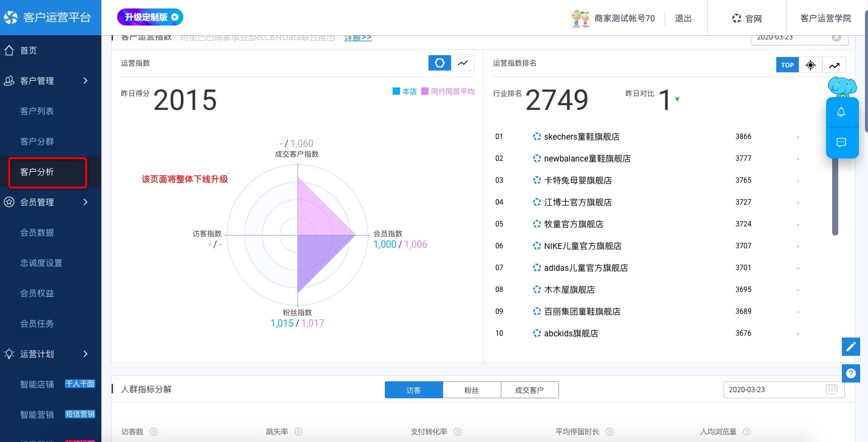Image resolution: width=868 pixels, height=442 pixels.
Task: Click the 客户管理 person icon
Action: (9, 81)
